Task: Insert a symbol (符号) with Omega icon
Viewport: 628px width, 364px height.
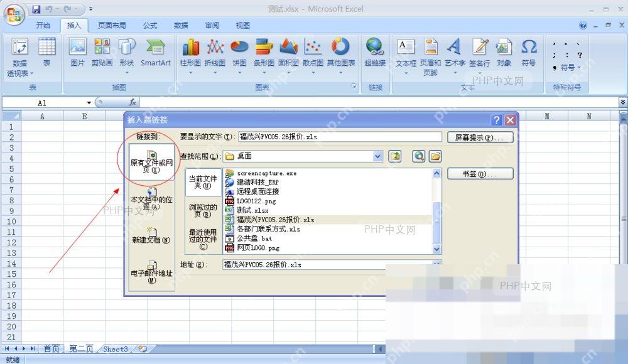Action: pos(529,52)
